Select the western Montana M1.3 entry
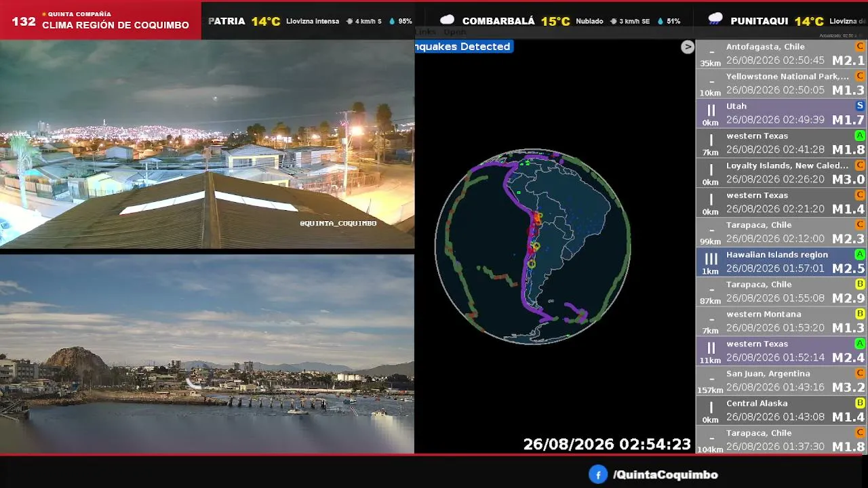 click(781, 321)
